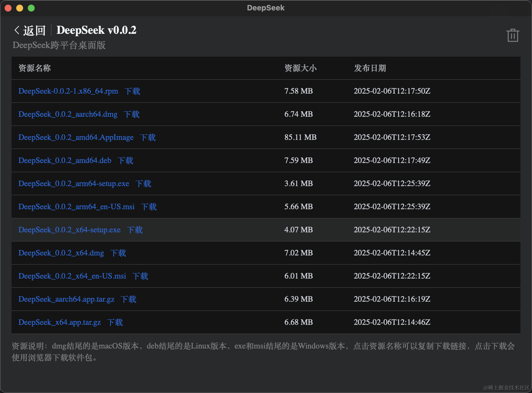The height and width of the screenshot is (393, 532).
Task: Click the DeepSeek window title bar text
Action: (266, 8)
